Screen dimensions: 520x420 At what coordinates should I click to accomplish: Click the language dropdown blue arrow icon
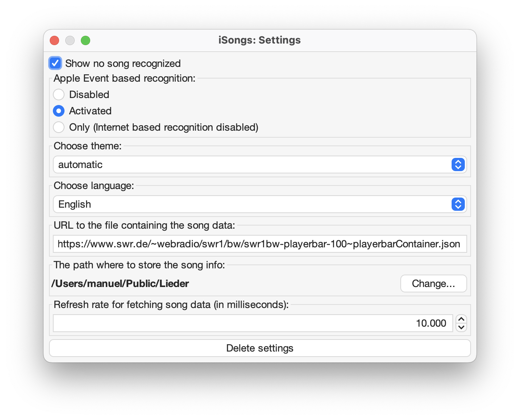(458, 204)
